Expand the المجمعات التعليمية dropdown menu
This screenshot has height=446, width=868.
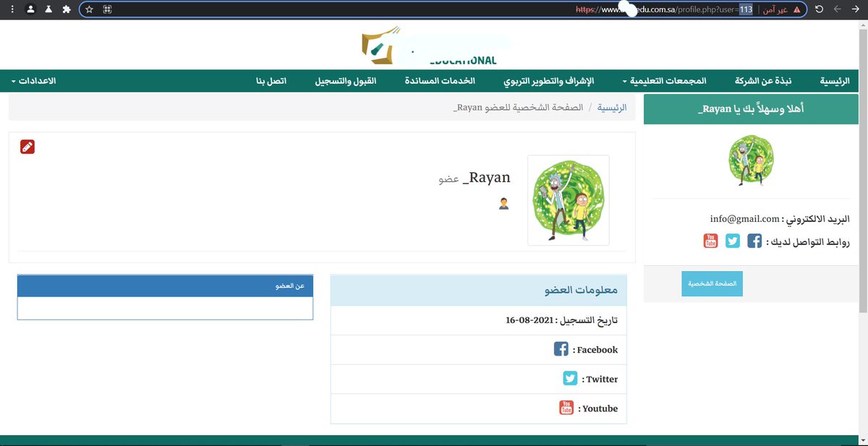pos(664,81)
